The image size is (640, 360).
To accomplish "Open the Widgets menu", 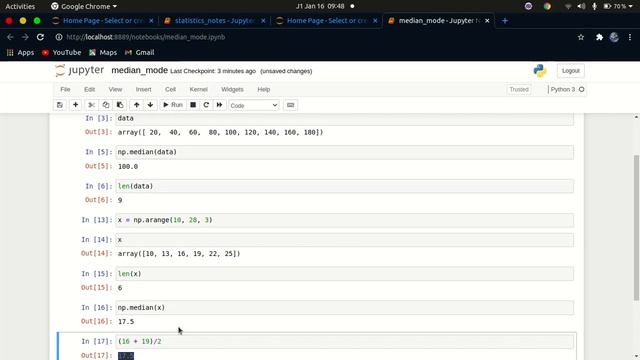I will 232,89.
